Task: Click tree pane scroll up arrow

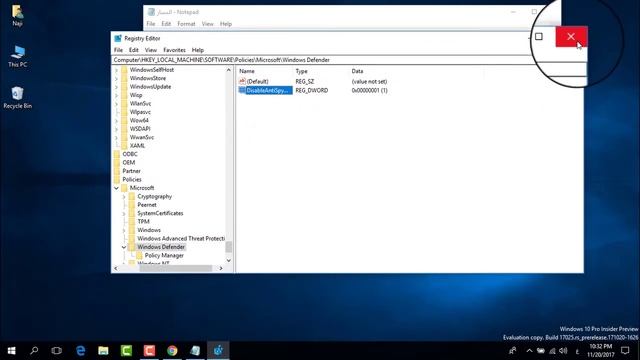Action: click(229, 70)
